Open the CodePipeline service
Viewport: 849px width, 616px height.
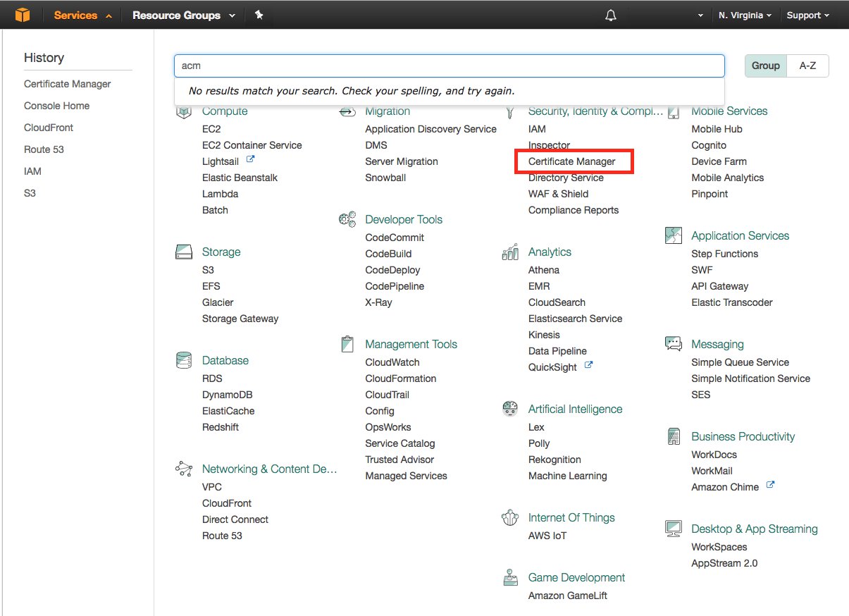pos(395,286)
